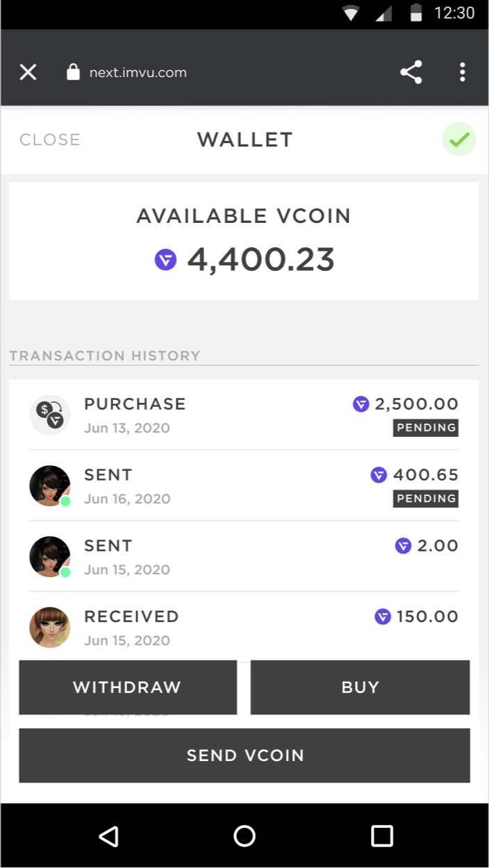Select the PENDING badge on the 400.65 transfer
Image resolution: width=489 pixels, height=868 pixels.
click(426, 499)
